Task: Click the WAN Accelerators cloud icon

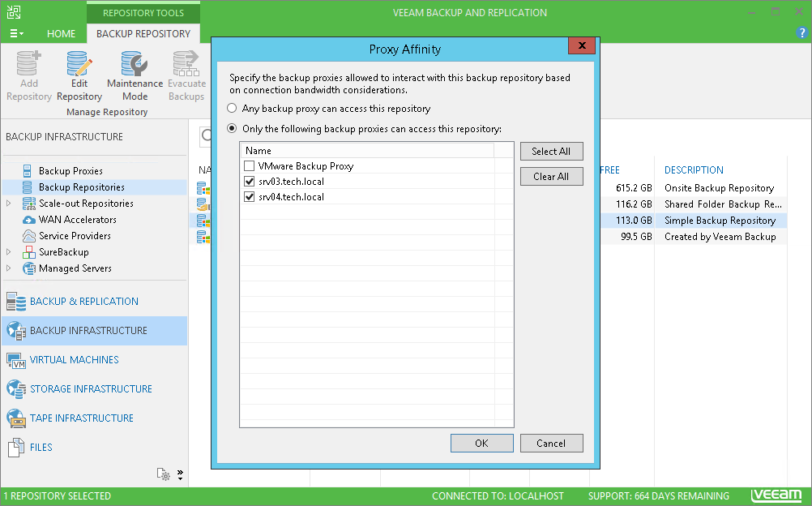Action: (29, 220)
